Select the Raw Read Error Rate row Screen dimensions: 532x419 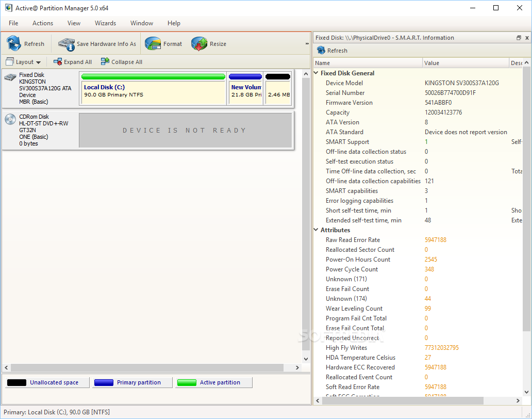(x=418, y=240)
